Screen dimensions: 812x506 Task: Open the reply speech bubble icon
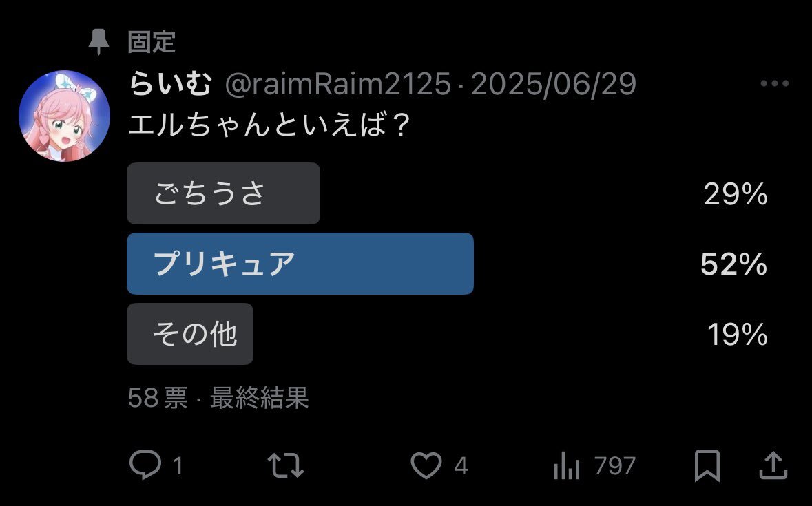click(x=145, y=464)
